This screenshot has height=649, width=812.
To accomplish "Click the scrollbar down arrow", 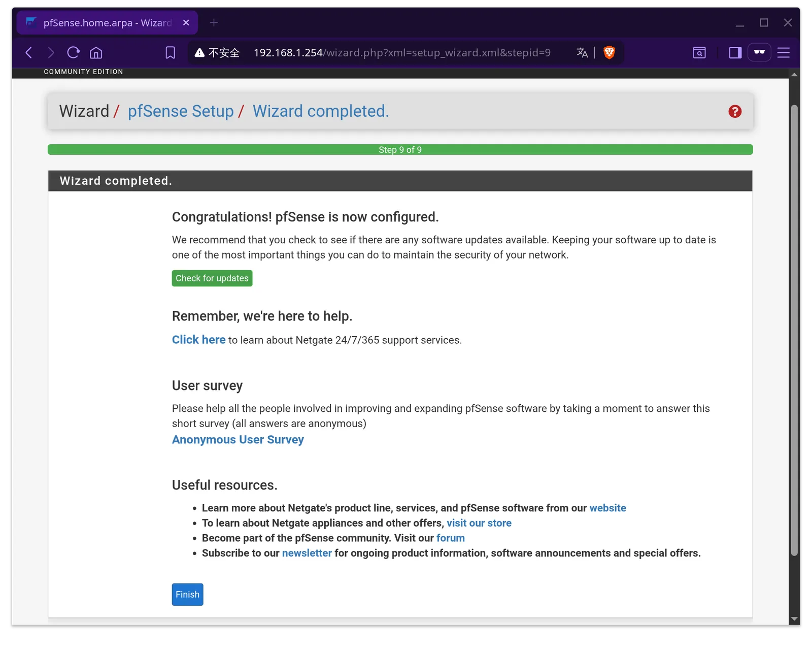I will (x=794, y=619).
